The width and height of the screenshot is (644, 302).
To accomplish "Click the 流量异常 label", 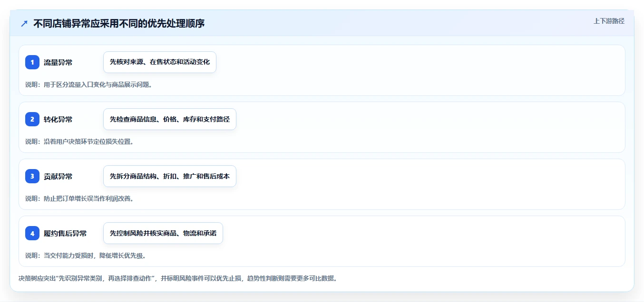I will point(58,62).
